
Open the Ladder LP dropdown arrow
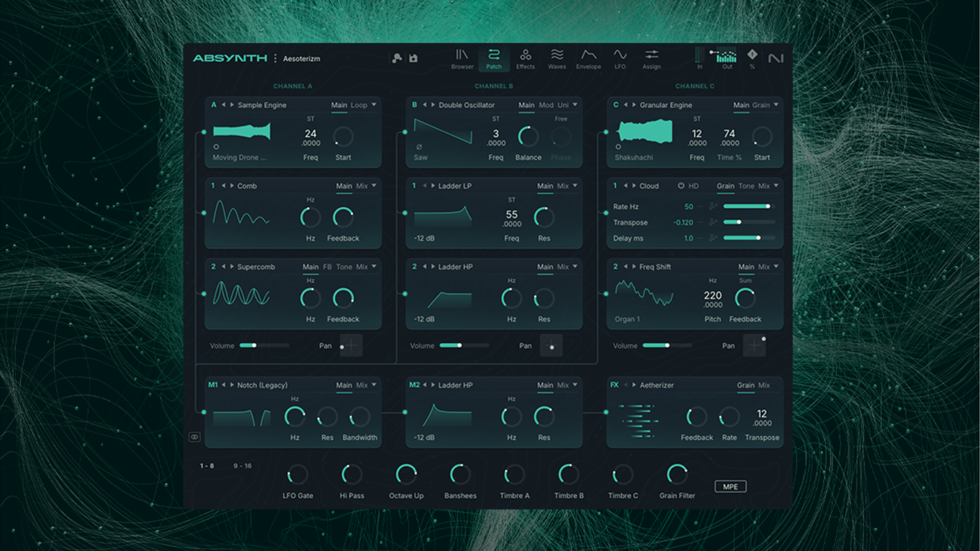575,186
